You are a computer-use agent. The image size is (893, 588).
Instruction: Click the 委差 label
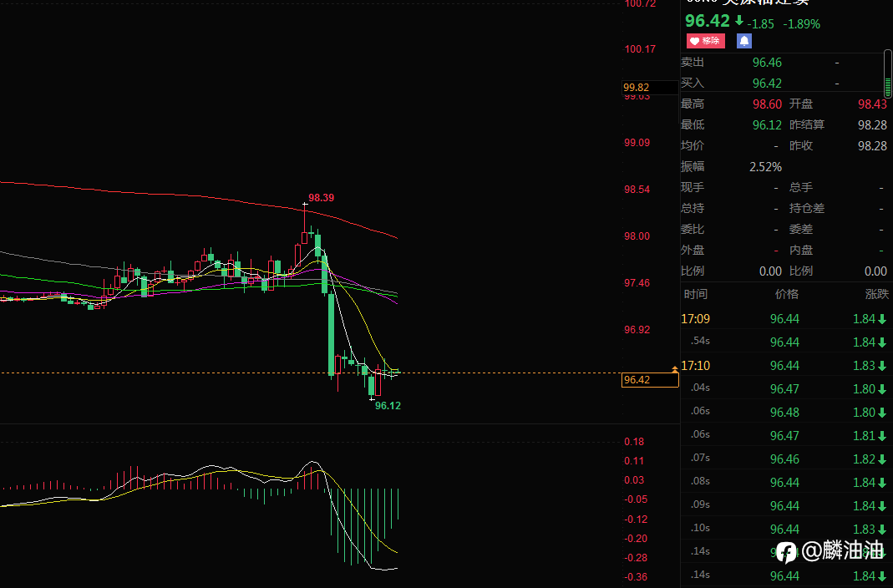click(x=801, y=230)
